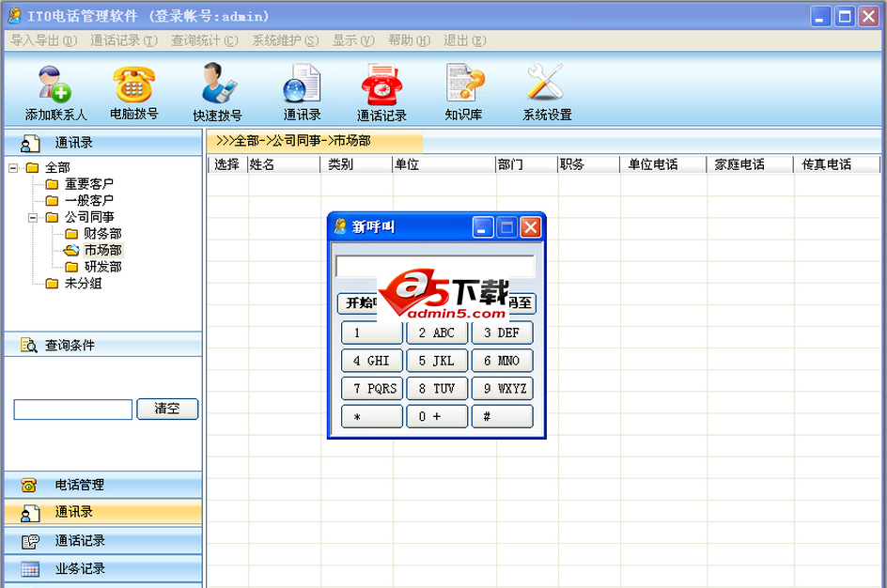Select 财务部 folder in tree
887x588 pixels.
click(x=101, y=234)
